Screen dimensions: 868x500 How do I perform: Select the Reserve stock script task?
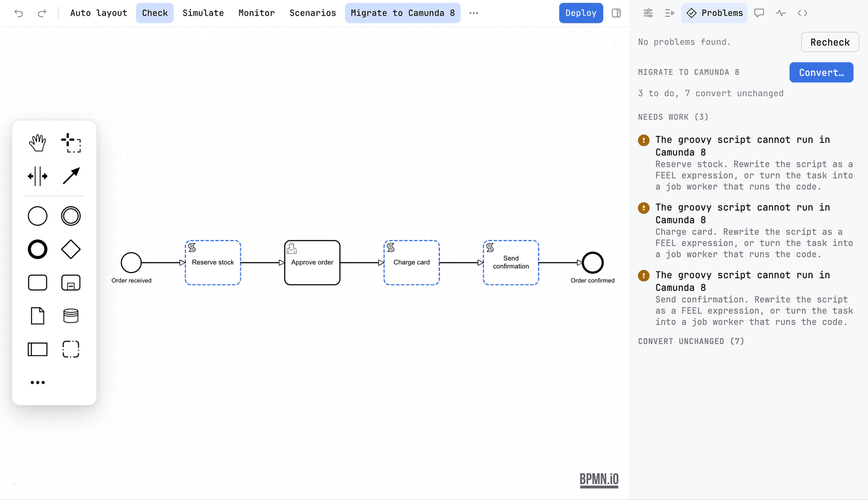click(213, 263)
